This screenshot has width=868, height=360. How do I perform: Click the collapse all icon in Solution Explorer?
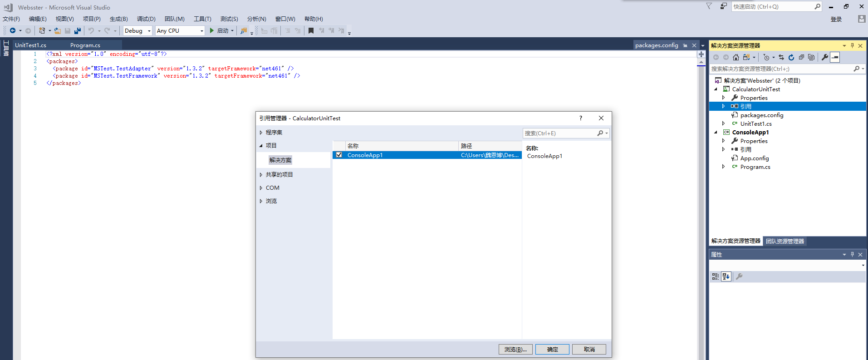801,57
